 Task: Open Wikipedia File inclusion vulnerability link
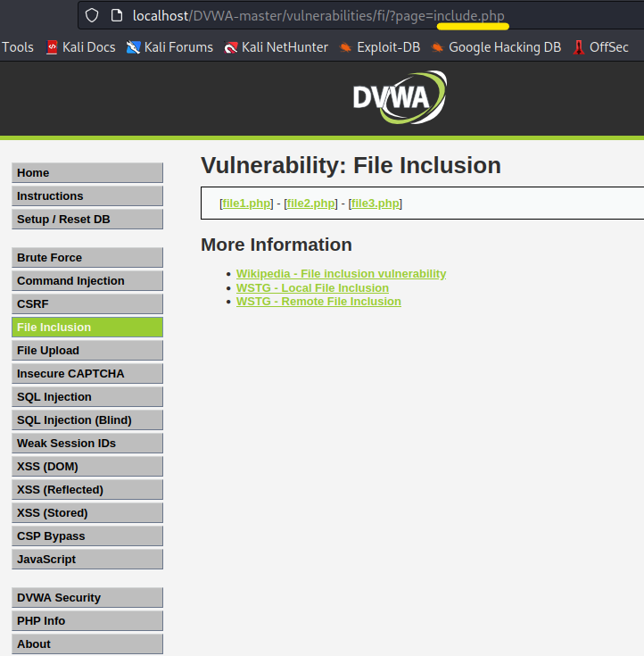pyautogui.click(x=342, y=274)
